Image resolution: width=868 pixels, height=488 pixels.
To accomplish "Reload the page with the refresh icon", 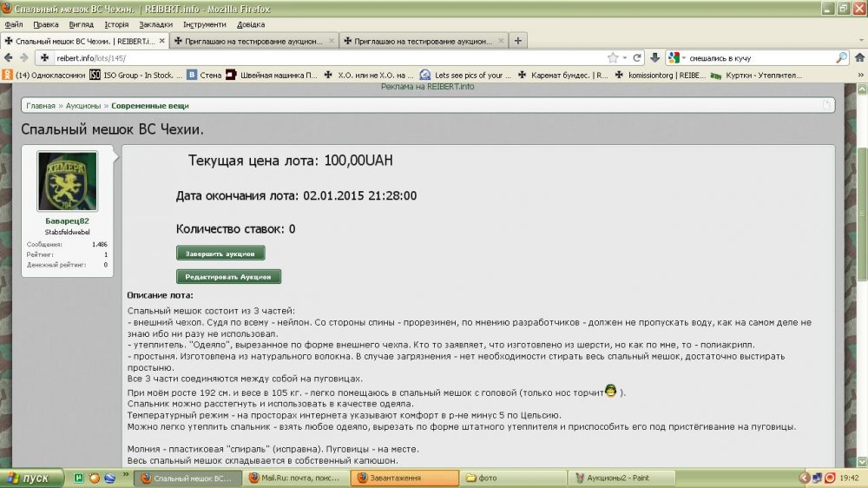I will [638, 57].
